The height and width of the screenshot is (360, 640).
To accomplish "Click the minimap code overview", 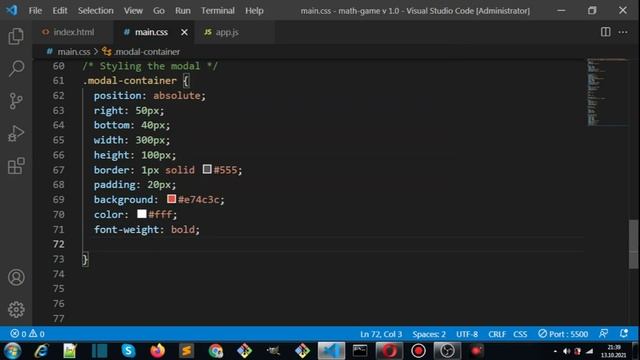I will pyautogui.click(x=607, y=92).
